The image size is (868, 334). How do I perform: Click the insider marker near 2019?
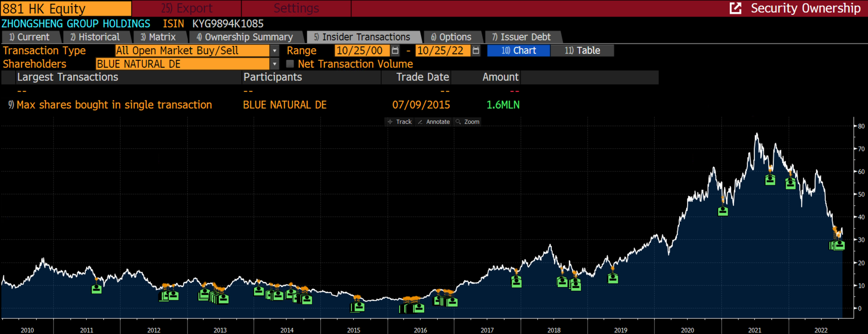[613, 278]
